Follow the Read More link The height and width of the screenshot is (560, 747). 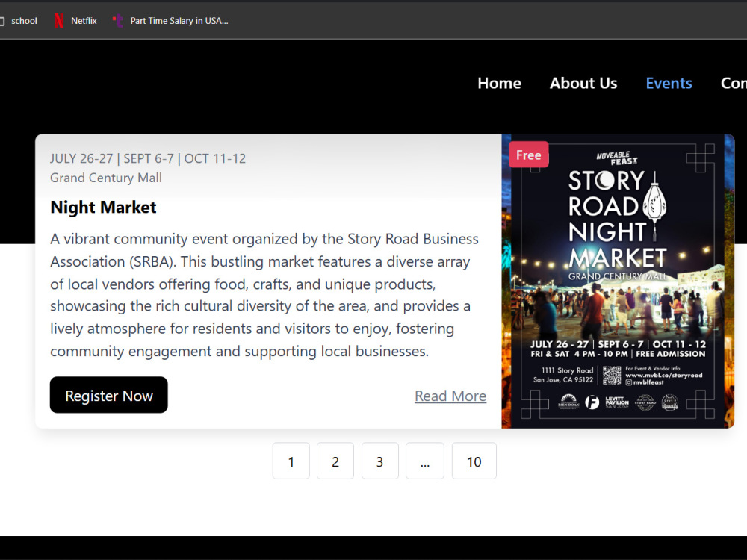[450, 396]
